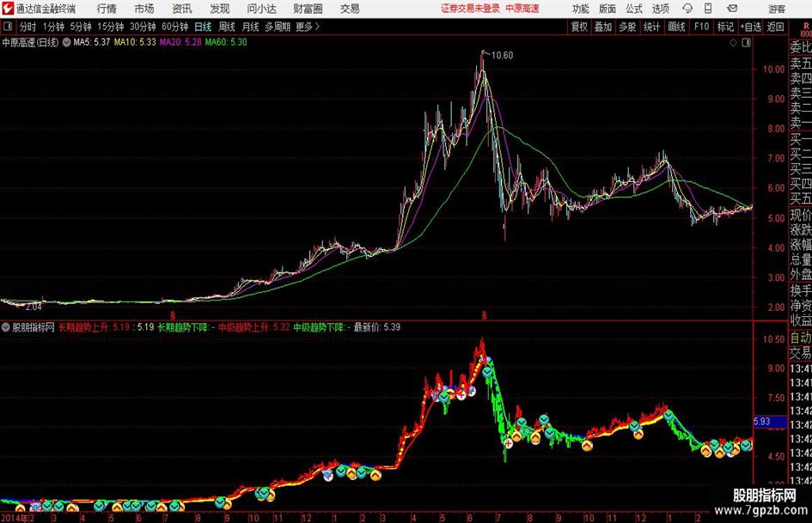Switch to the 分时 period tab
The image size is (812, 523).
tap(27, 27)
